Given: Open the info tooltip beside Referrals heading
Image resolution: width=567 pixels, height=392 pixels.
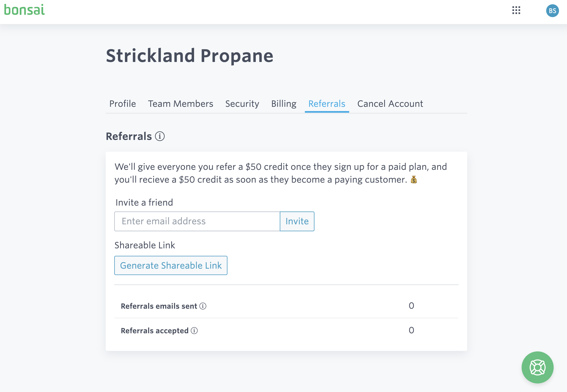Looking at the screenshot, I should [160, 137].
